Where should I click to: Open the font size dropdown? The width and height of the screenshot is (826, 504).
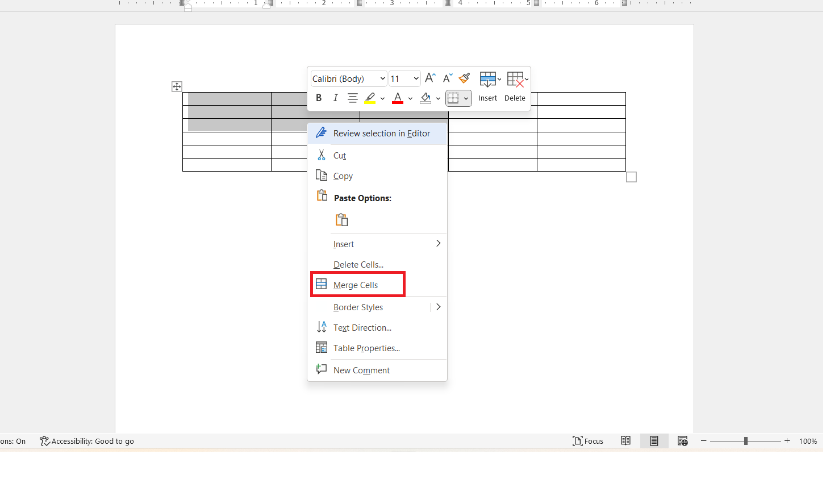pyautogui.click(x=415, y=78)
